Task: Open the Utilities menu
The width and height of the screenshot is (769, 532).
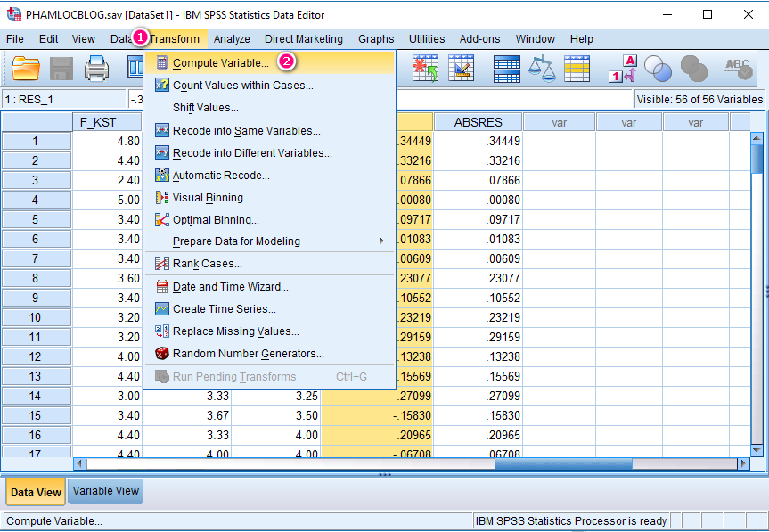Action: click(x=427, y=38)
